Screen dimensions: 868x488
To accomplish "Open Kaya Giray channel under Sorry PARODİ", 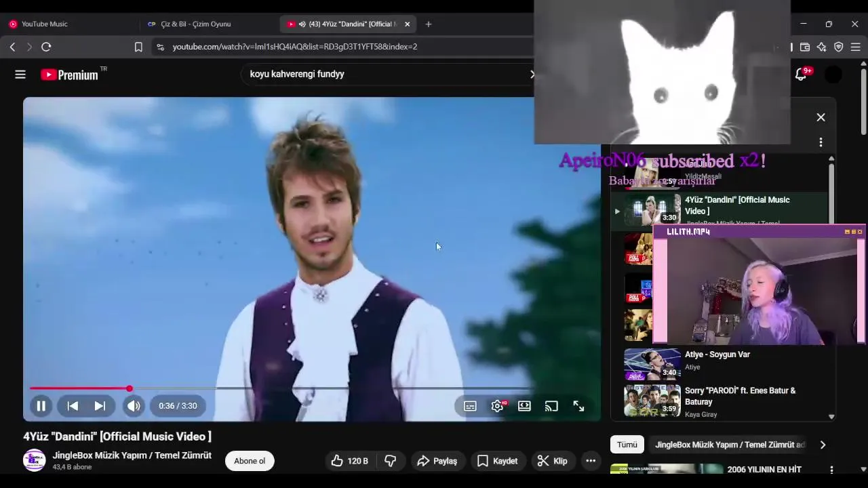I will [x=701, y=415].
